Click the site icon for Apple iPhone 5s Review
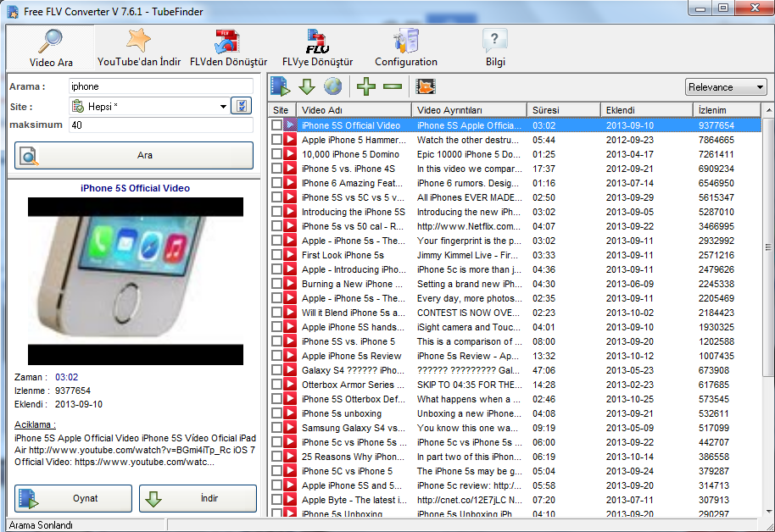Screen dimensions: 775x532 tap(290, 356)
